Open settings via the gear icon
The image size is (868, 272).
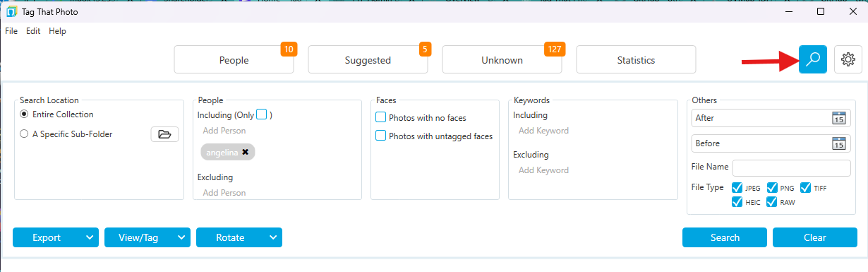pos(848,60)
